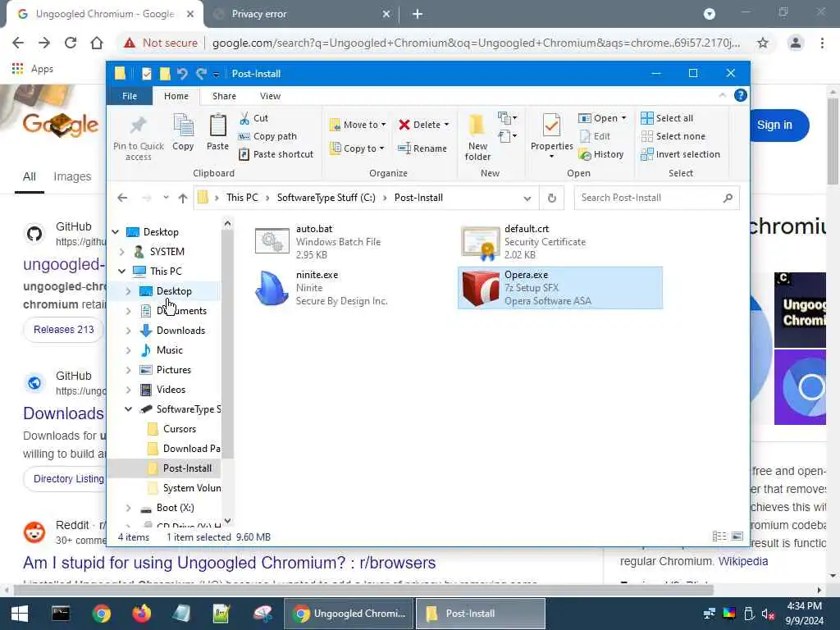Viewport: 840px width, 630px height.
Task: Switch to large icons view button
Action: 737,536
